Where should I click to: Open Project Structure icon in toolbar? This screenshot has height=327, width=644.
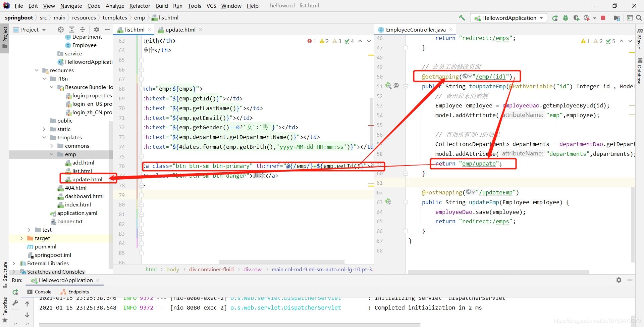point(617,18)
